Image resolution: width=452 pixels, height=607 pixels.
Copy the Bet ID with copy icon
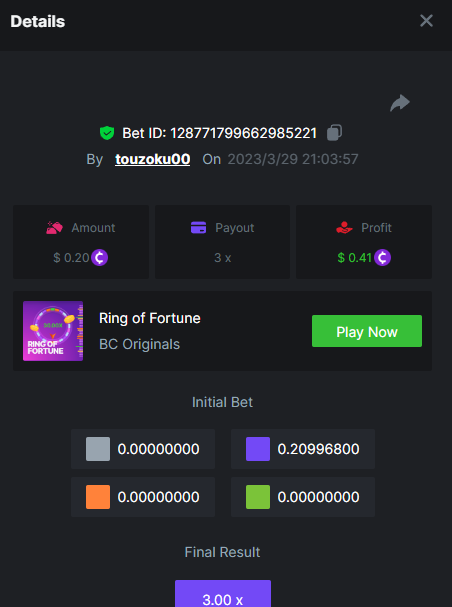(334, 132)
